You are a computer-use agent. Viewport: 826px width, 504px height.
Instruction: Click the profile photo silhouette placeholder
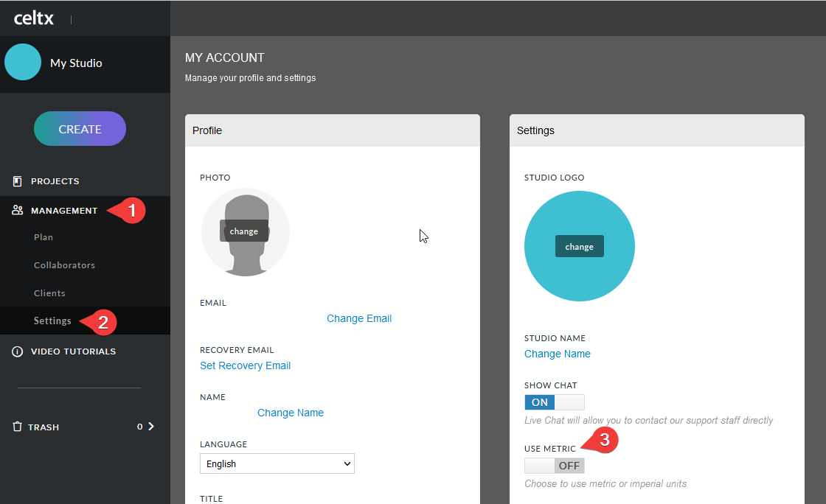pyautogui.click(x=246, y=232)
